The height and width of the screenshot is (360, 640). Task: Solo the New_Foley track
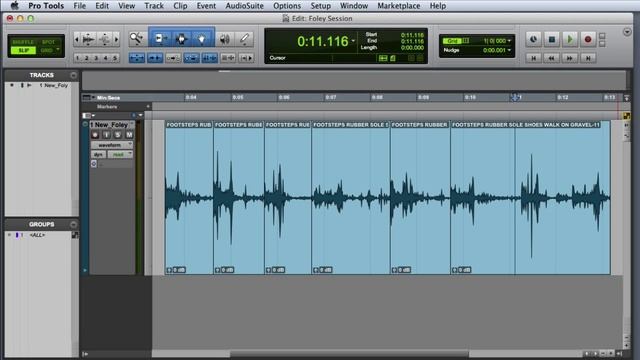(x=118, y=135)
